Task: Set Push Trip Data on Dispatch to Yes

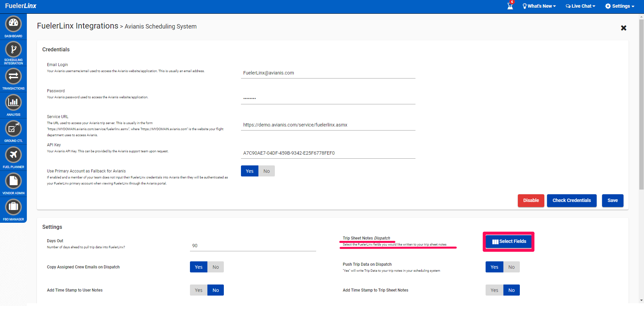Action: pos(494,267)
